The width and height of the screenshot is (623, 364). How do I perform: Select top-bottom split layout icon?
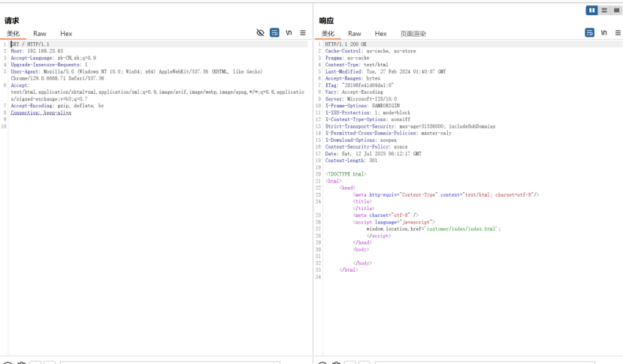coord(604,11)
